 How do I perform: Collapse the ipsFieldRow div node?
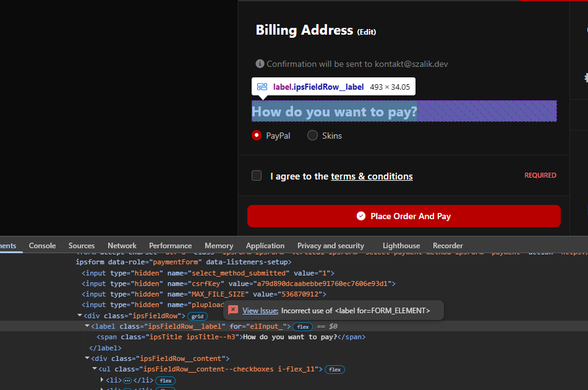pyautogui.click(x=80, y=316)
